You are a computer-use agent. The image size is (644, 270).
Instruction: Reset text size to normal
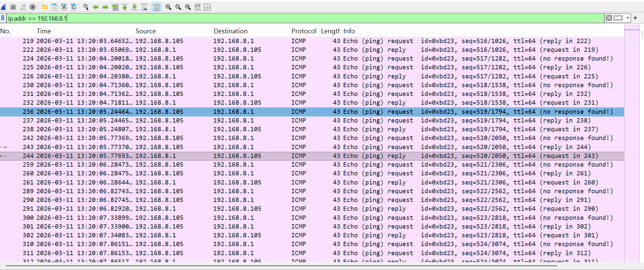tap(188, 7)
